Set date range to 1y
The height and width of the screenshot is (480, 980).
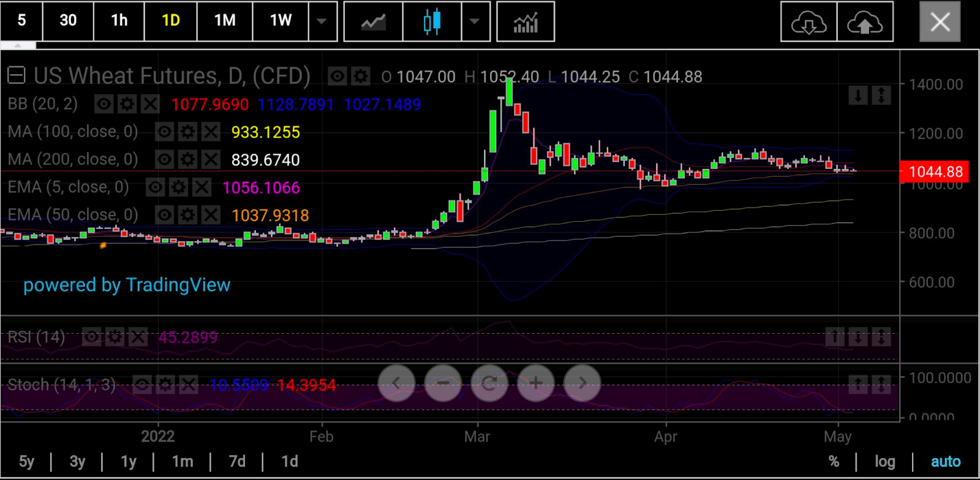(129, 462)
